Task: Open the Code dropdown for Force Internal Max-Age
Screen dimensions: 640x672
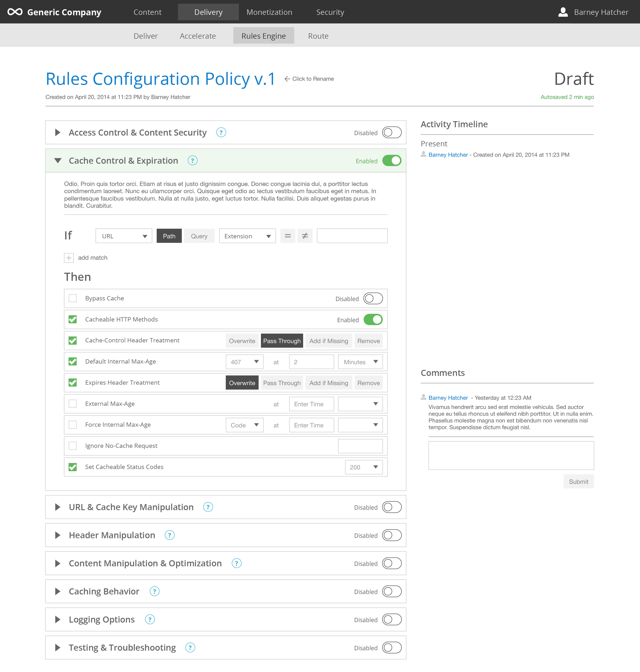Action: [244, 425]
